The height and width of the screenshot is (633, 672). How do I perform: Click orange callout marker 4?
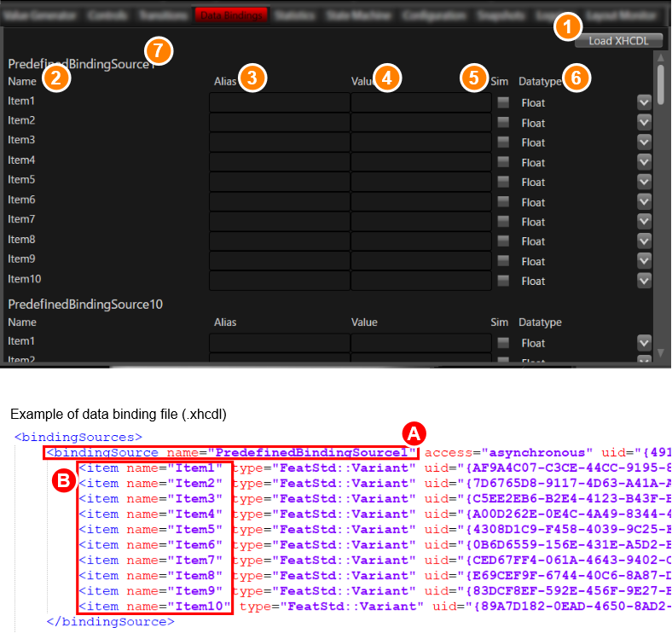[387, 78]
